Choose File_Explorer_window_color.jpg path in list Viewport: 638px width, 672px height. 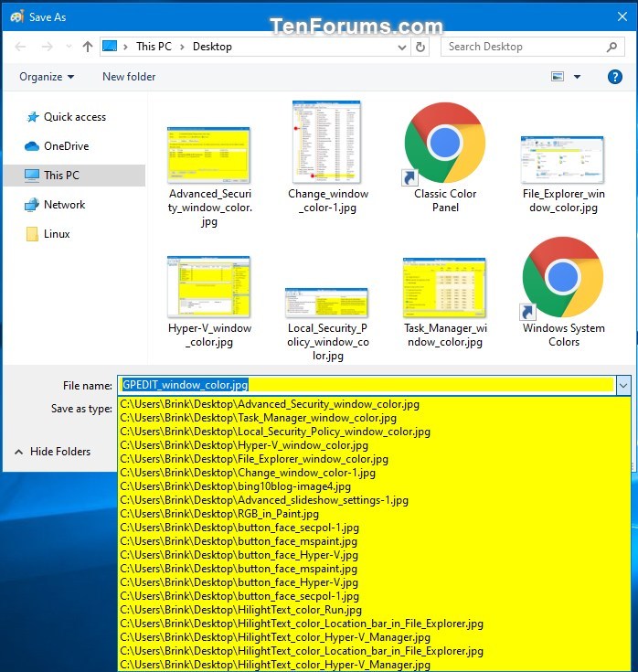[x=374, y=459]
